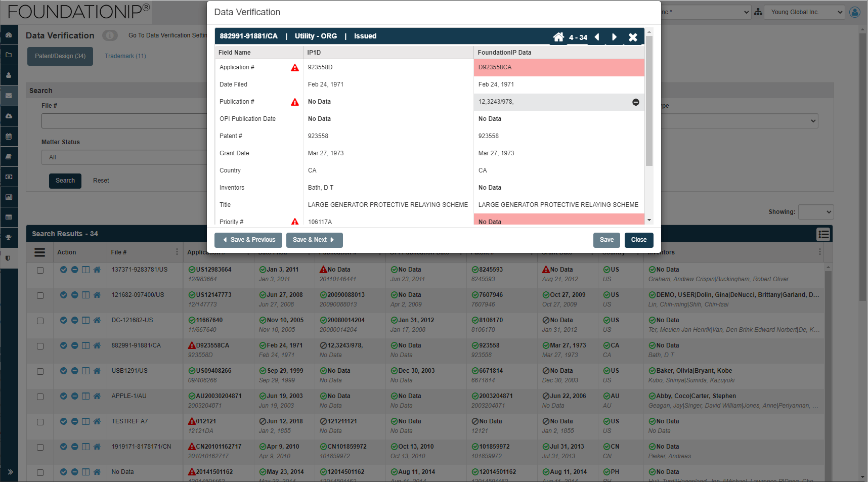Select checkbox for 137371-9283781/US row
Viewport: 868px width, 482px height.
tap(40, 271)
